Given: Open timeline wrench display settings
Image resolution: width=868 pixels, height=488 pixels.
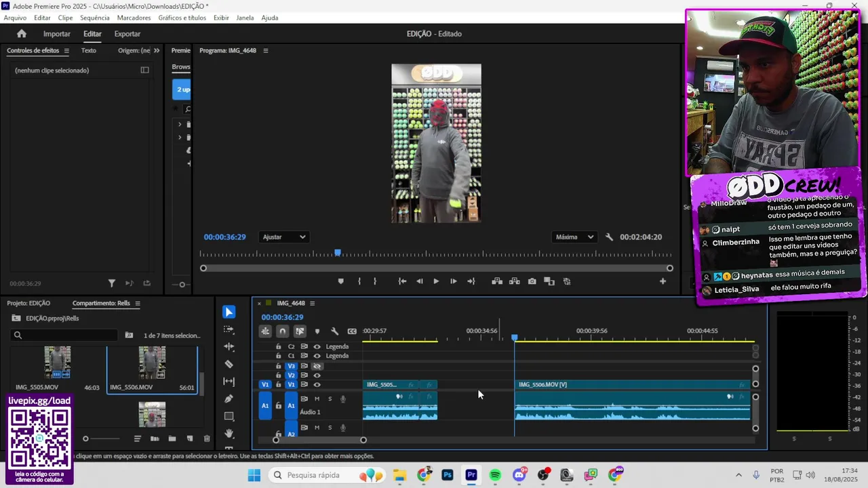Looking at the screenshot, I should coord(334,331).
